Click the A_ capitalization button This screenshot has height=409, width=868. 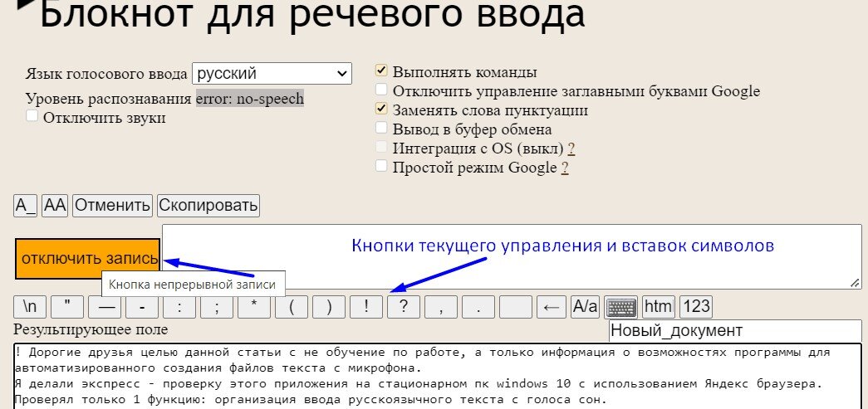point(26,206)
